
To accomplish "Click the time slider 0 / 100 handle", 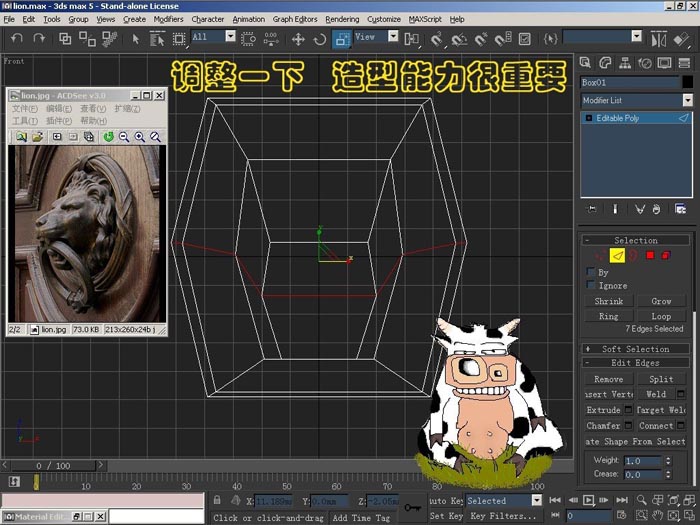I will 53,466.
